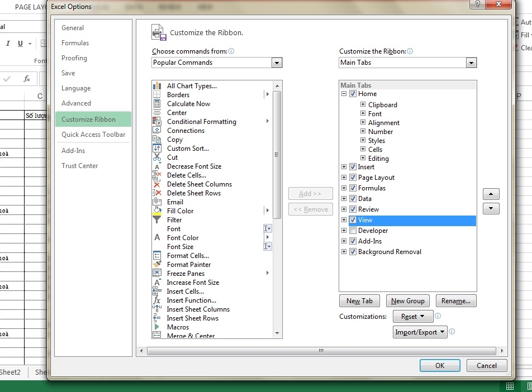
Task: Select the Decrease Font Size icon
Action: coord(156,166)
